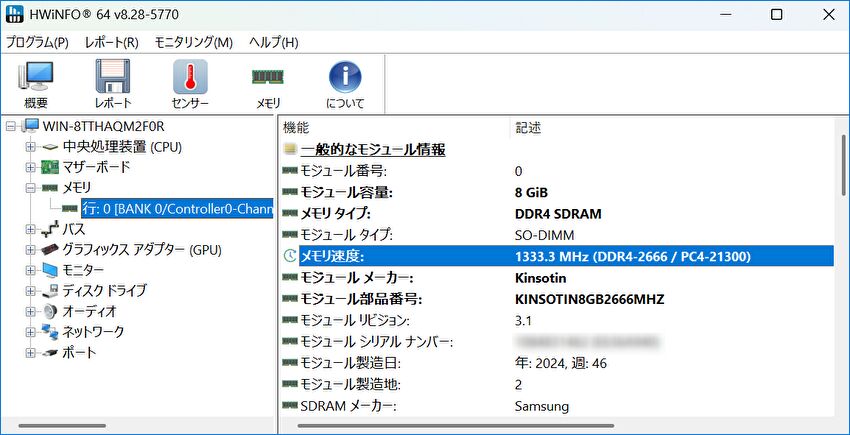
Task: Click the DDR4 SDRAM value
Action: pos(558,214)
